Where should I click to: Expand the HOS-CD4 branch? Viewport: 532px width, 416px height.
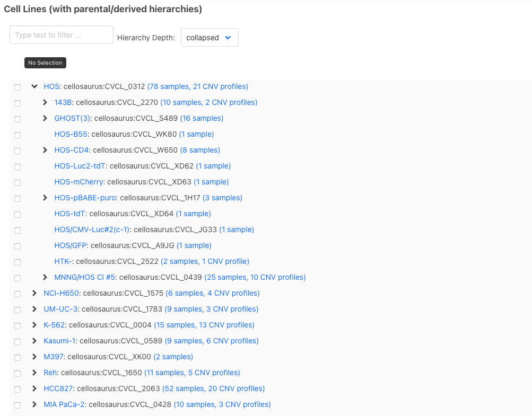45,150
